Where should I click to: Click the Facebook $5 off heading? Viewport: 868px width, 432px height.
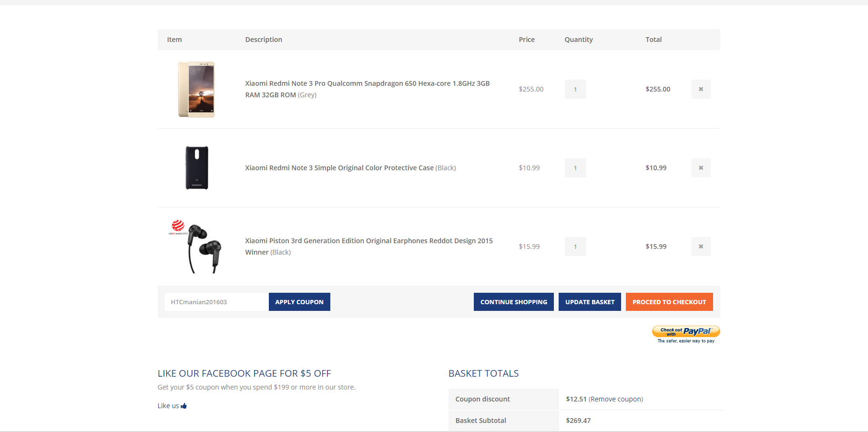click(244, 373)
